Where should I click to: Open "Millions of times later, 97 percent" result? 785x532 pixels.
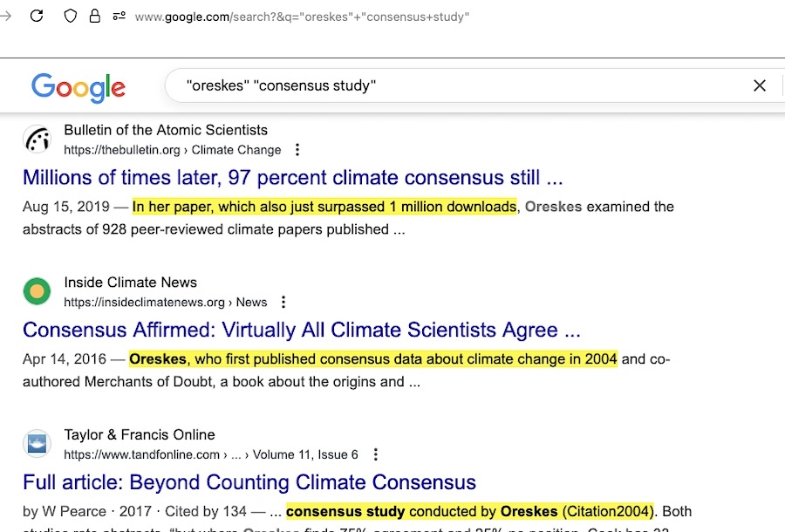pyautogui.click(x=292, y=178)
